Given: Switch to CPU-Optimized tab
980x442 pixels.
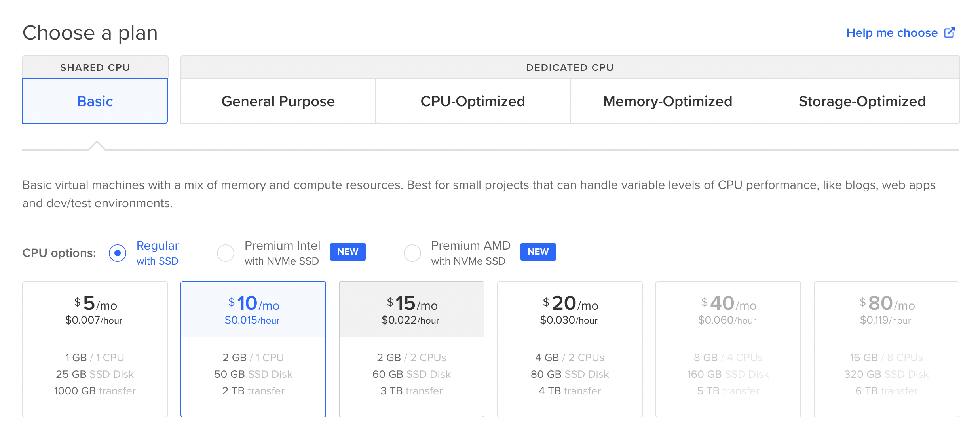Looking at the screenshot, I should 473,101.
